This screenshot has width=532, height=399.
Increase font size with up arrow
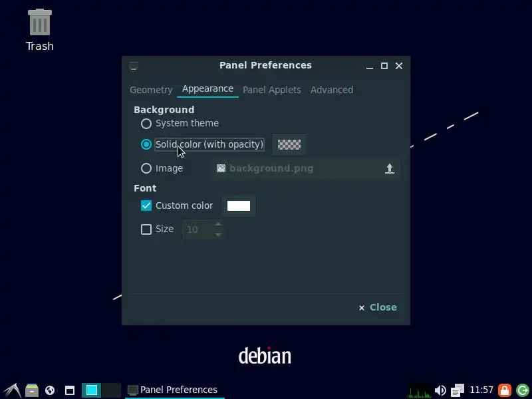(x=218, y=224)
